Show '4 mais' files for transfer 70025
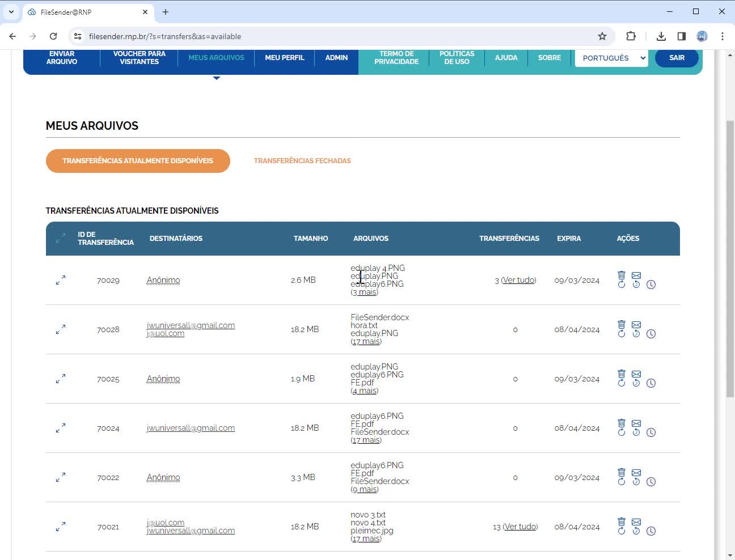735x560 pixels. pyautogui.click(x=365, y=391)
